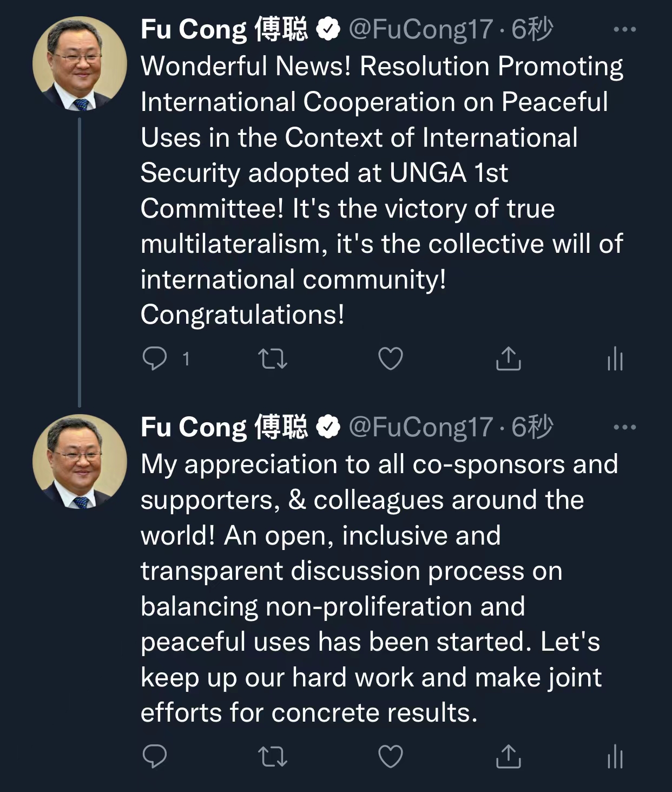Viewport: 672px width, 792px height.
Task: Open Fu Cong avatar on first tweet
Action: click(80, 64)
